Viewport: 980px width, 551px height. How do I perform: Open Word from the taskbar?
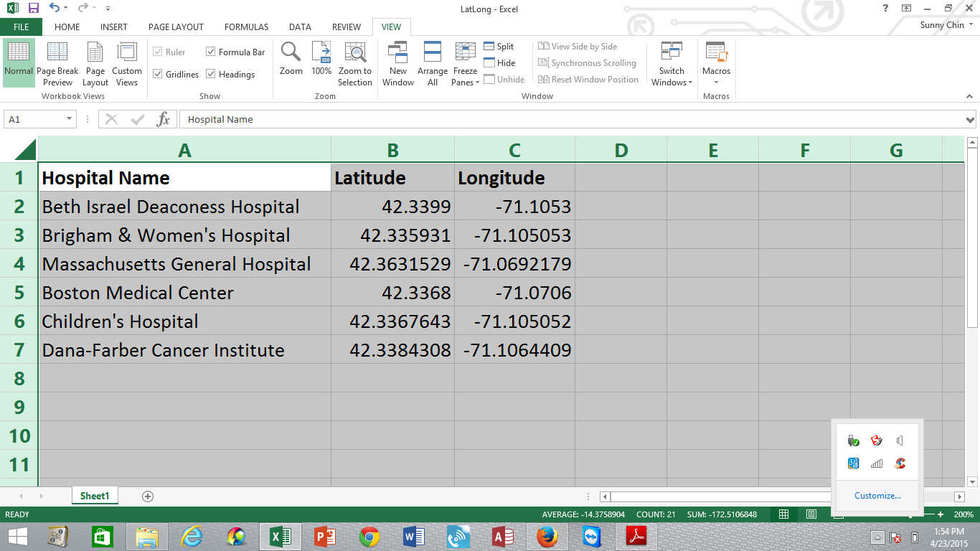tap(414, 537)
